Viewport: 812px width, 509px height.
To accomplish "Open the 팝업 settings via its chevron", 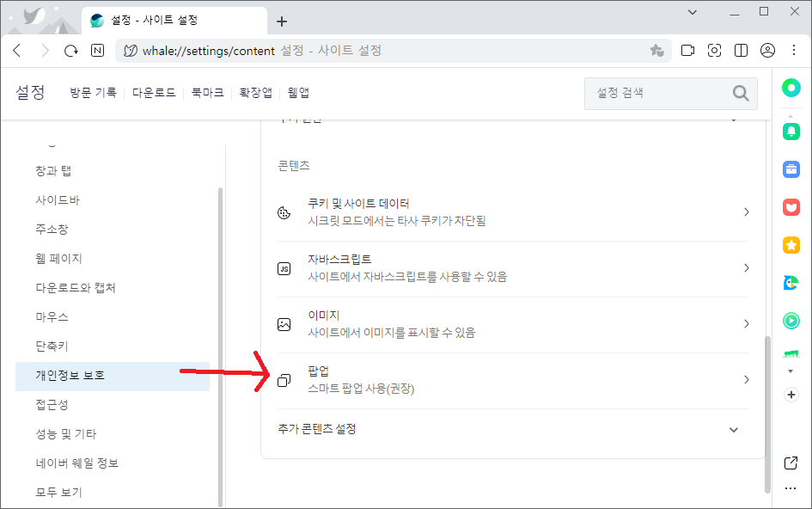I will [746, 379].
